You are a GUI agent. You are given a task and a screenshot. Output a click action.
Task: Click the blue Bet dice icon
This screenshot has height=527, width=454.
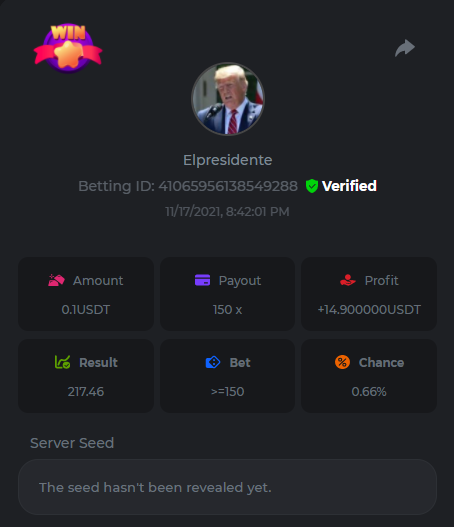coord(213,362)
